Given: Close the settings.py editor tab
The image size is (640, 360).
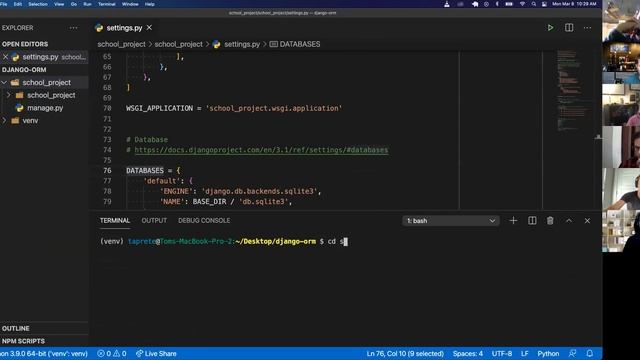Looking at the screenshot, I should 149,27.
